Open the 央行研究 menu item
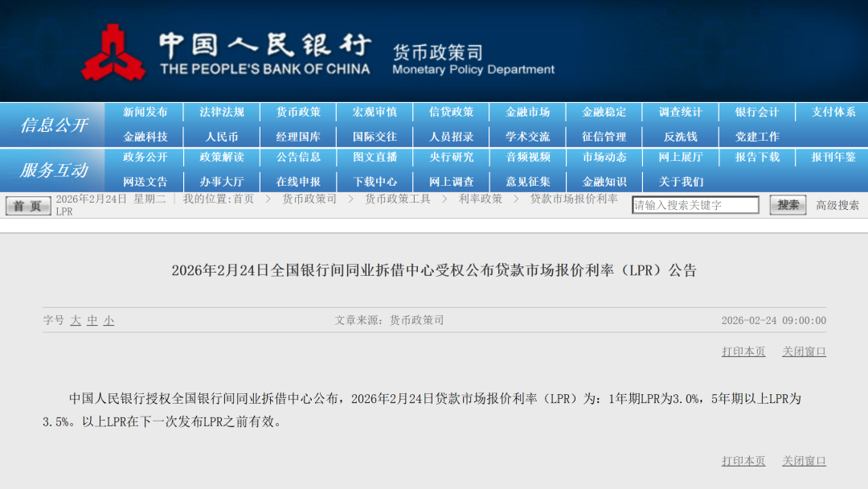 pos(452,158)
